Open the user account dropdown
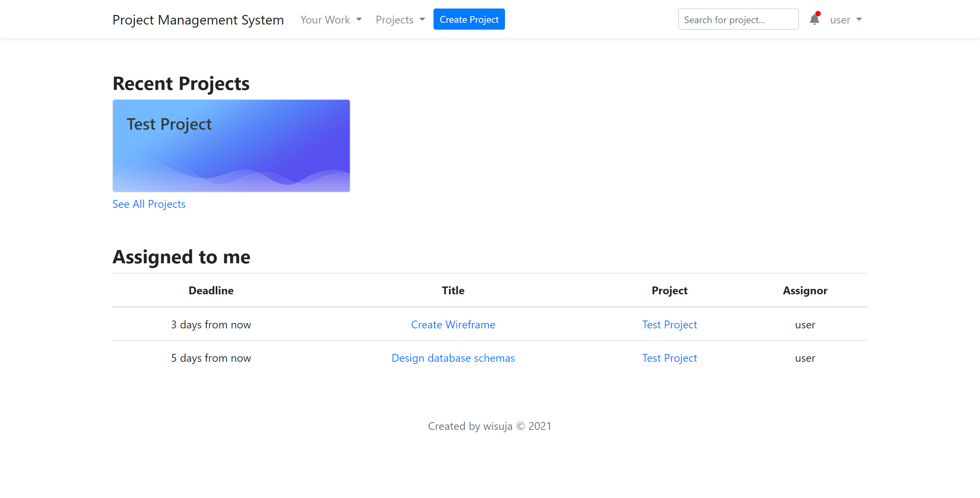The image size is (980, 498). (845, 20)
